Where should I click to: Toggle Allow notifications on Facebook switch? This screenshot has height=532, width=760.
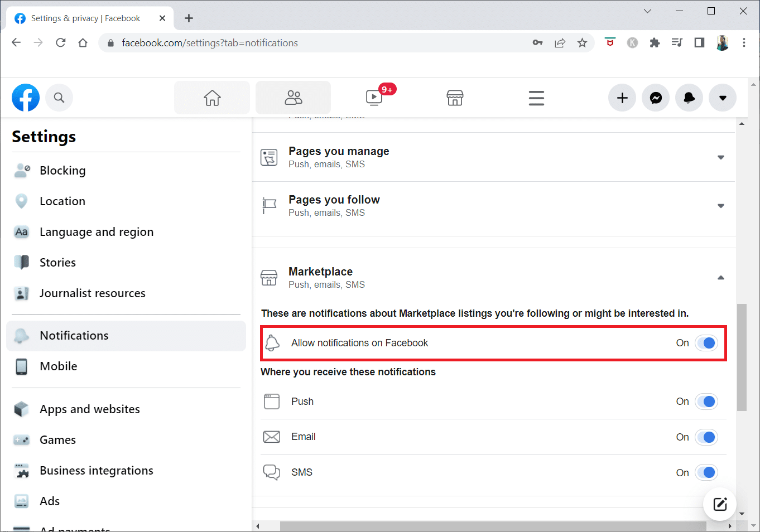point(706,343)
